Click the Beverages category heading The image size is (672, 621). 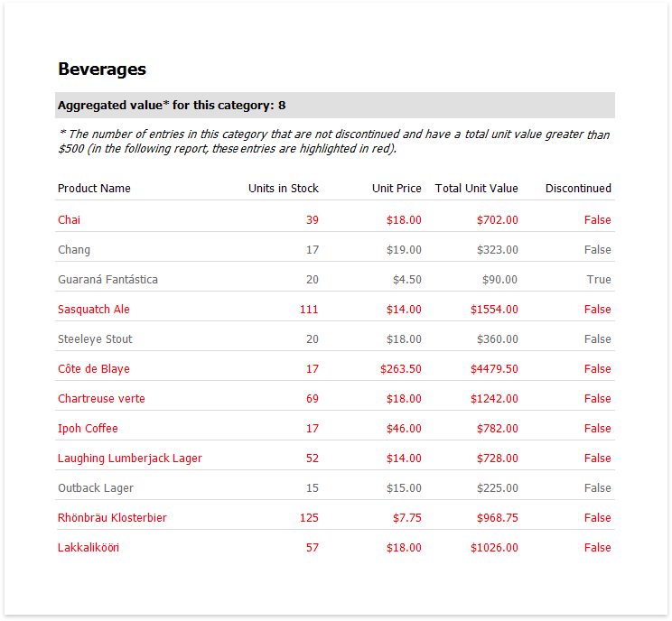coord(102,70)
